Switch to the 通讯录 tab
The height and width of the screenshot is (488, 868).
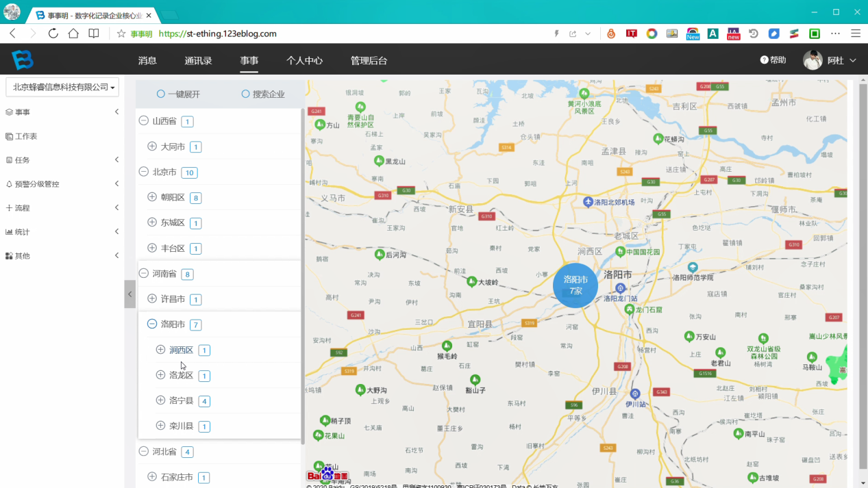click(x=198, y=60)
